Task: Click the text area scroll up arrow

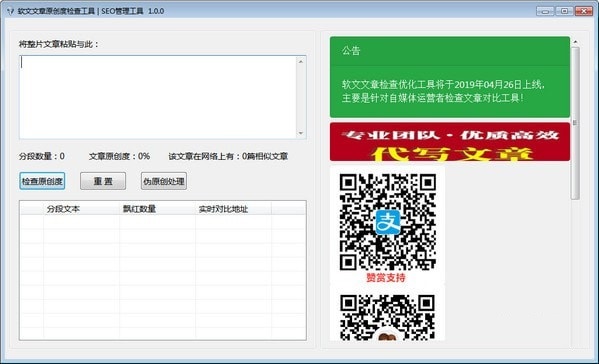Action: coord(301,61)
